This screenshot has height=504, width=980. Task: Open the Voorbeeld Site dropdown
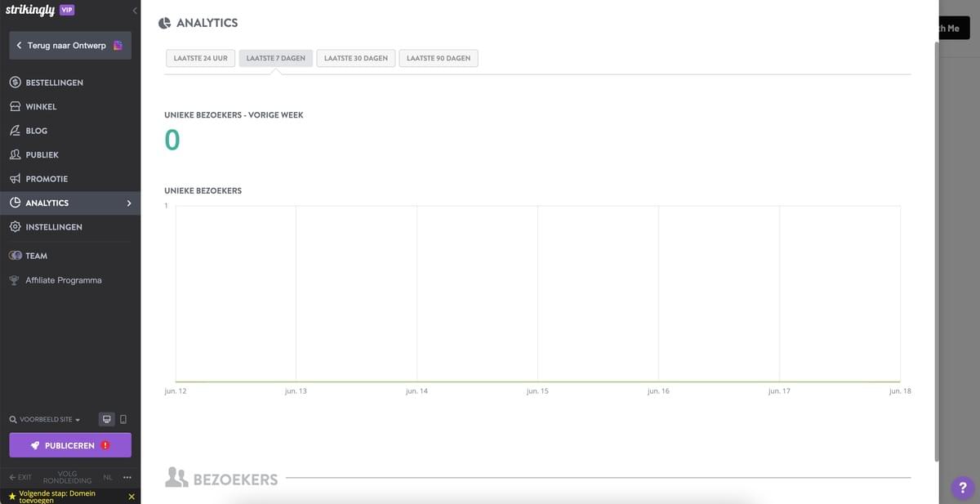pyautogui.click(x=45, y=420)
